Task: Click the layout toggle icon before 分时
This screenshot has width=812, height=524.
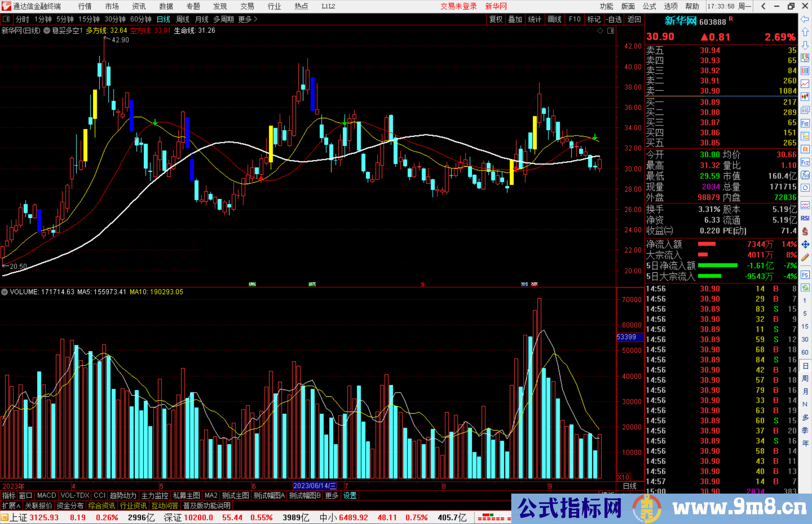Action: (x=6, y=19)
